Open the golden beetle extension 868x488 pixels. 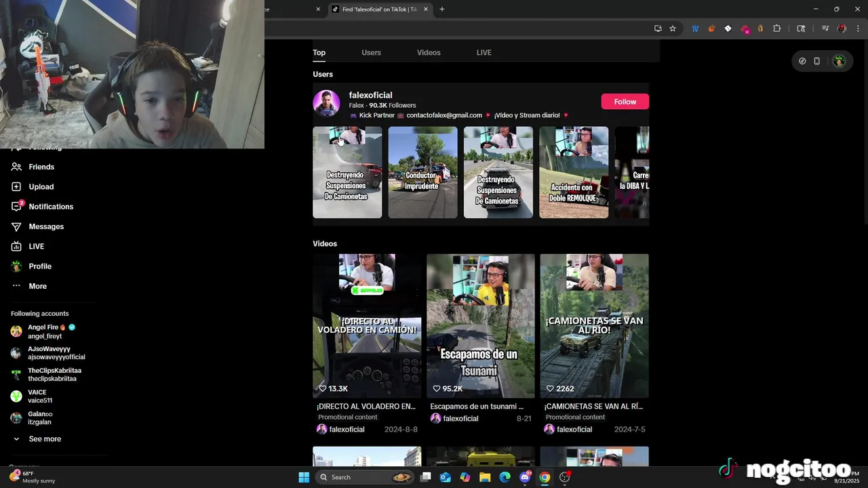[760, 28]
